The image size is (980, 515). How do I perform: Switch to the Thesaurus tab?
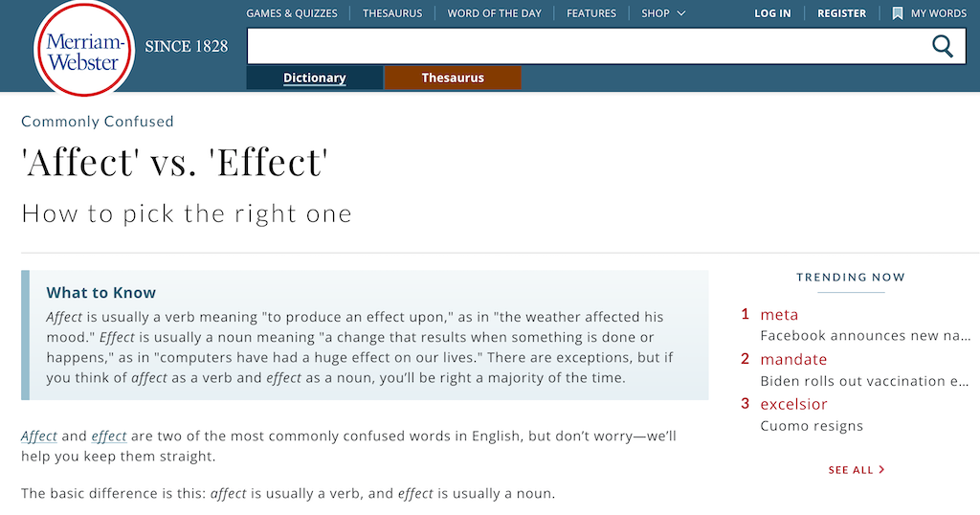(x=453, y=78)
